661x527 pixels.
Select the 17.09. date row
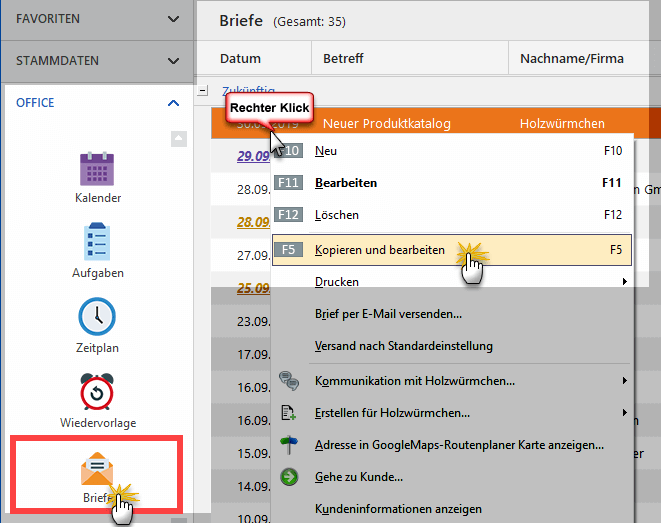253,355
